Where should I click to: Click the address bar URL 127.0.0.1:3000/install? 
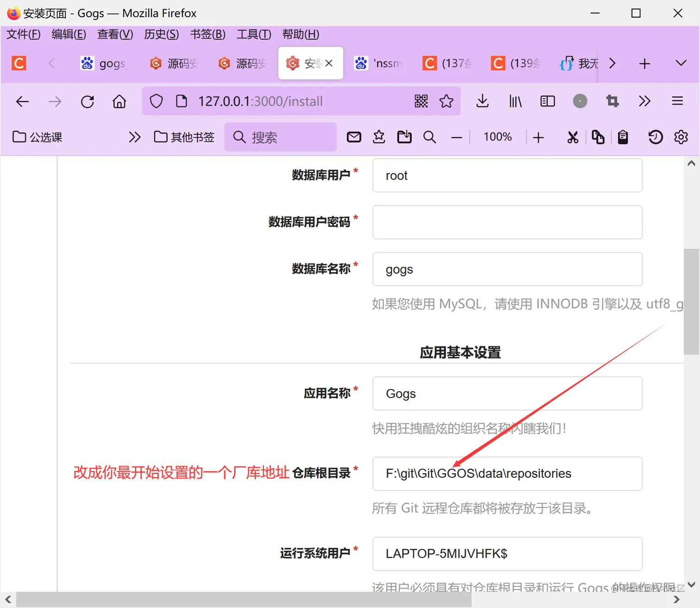[261, 101]
